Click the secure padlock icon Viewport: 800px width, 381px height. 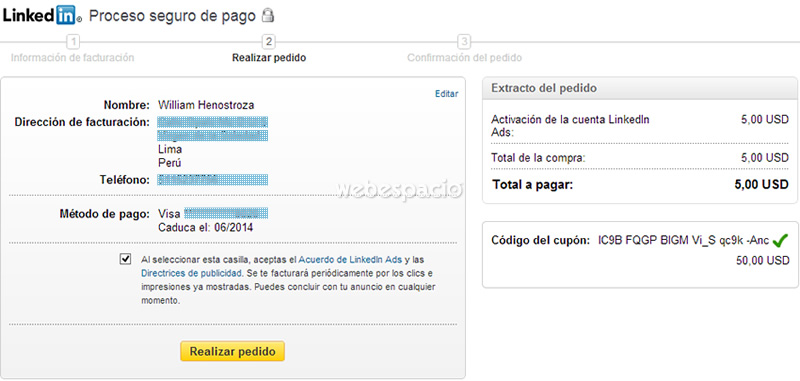[267, 16]
